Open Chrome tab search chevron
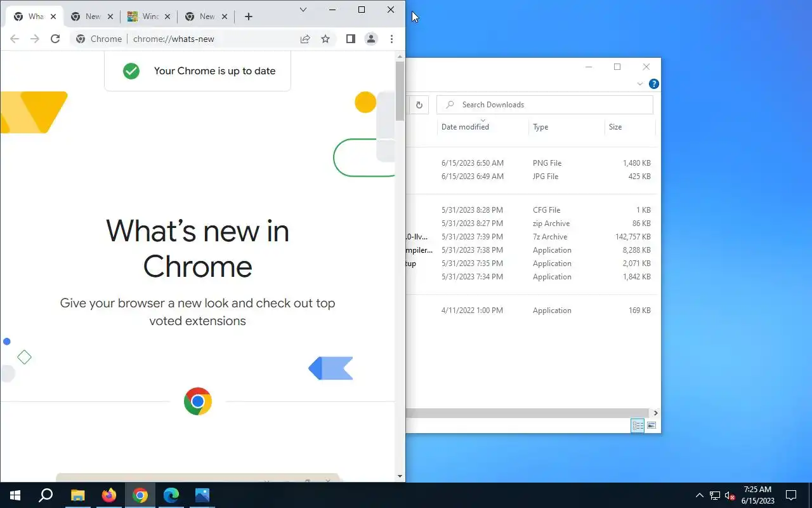812x508 pixels. [x=303, y=10]
